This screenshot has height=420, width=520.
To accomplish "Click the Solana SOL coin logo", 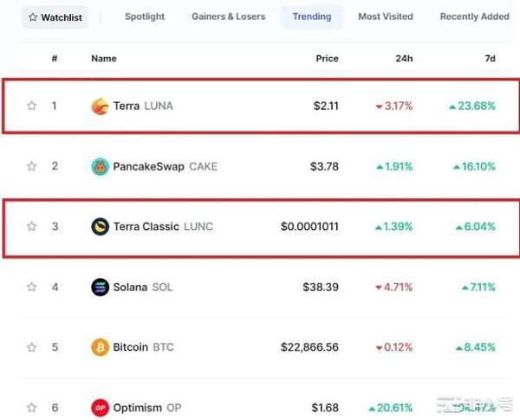I will click(101, 287).
